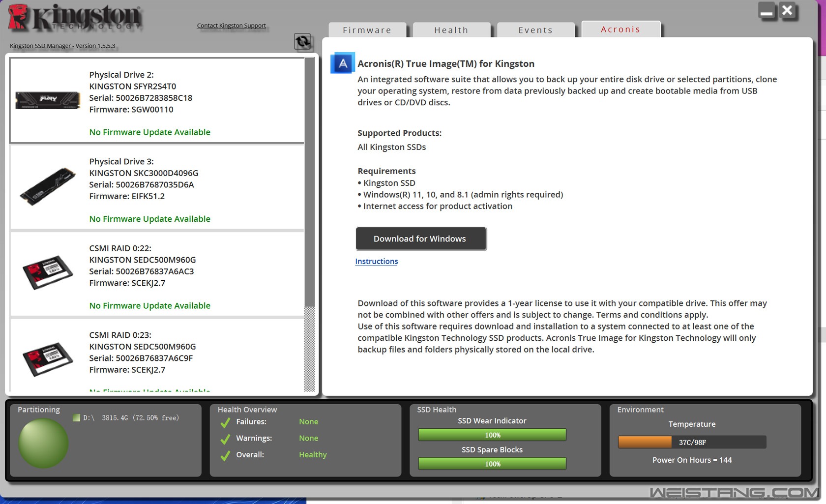Viewport: 826px width, 504px height.
Task: Click the Overall Healthy status value
Action: pos(313,455)
